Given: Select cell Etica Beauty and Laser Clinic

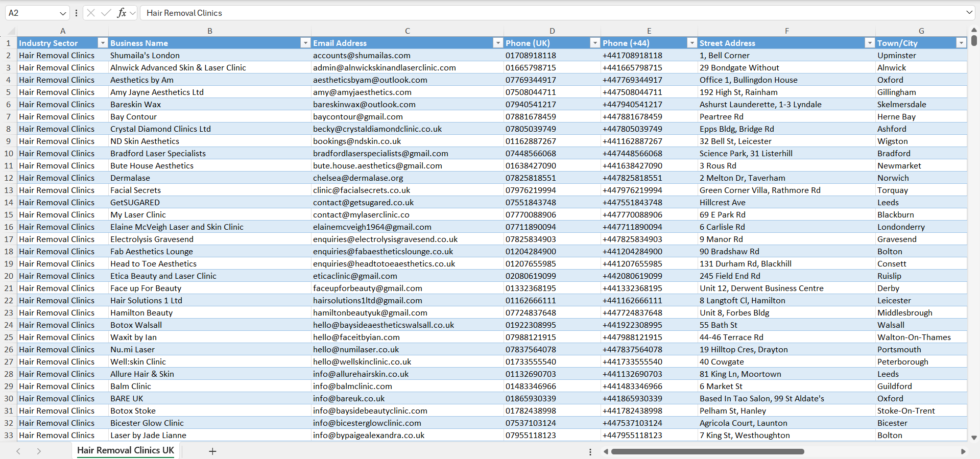Looking at the screenshot, I should click(210, 276).
